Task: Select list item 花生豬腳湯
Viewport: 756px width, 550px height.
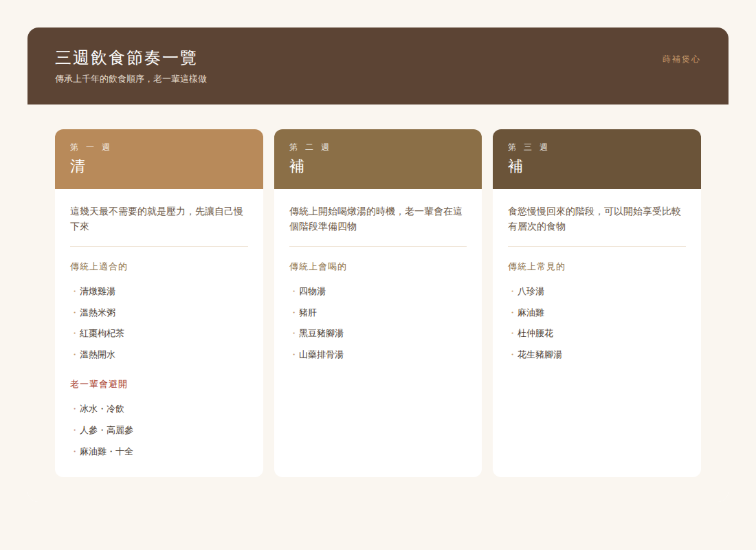Action: coord(540,355)
